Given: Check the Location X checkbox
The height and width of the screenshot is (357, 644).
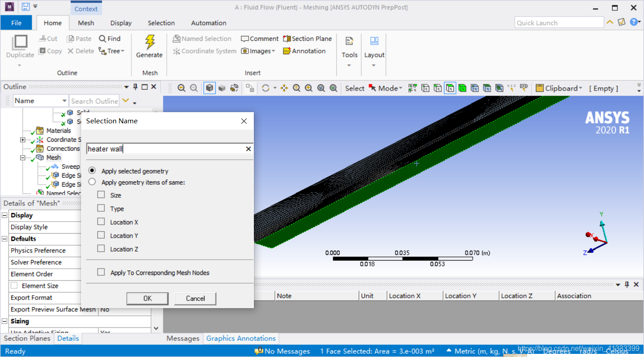Looking at the screenshot, I should click(101, 222).
